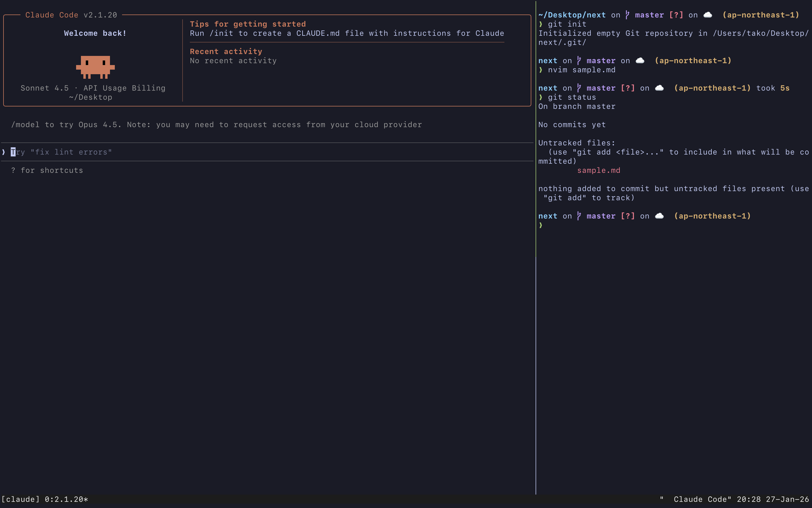Click the 'Recent activity' heading

(x=226, y=51)
